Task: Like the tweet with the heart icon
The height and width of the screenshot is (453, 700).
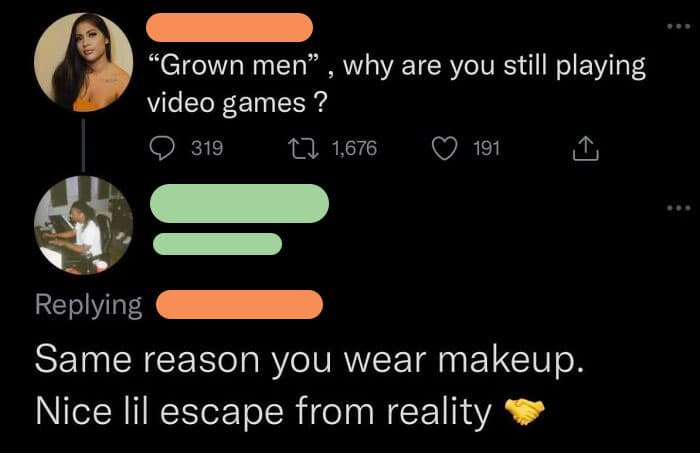Action: click(445, 148)
